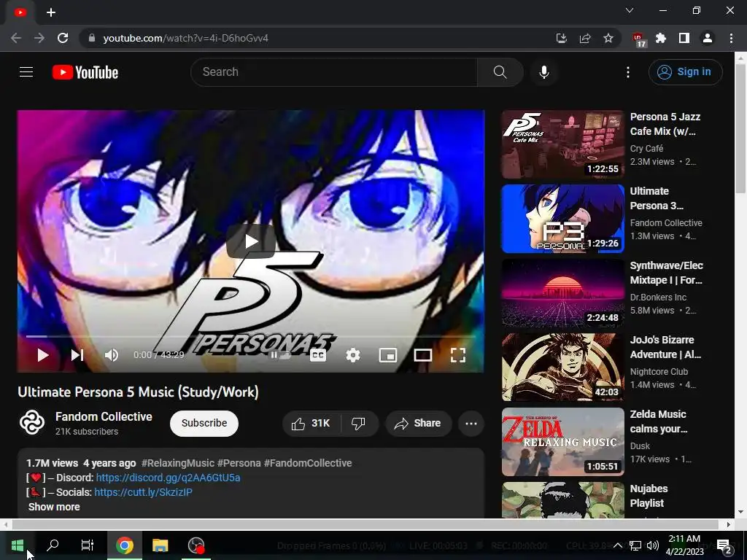Play the video using the center play button
This screenshot has height=560, width=747.
coord(251,241)
